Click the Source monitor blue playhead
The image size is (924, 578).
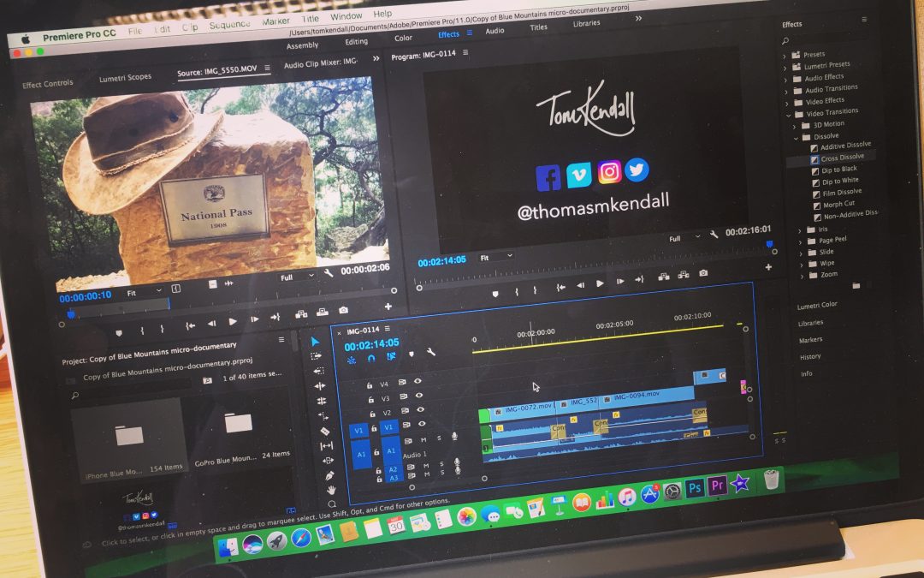coord(71,314)
